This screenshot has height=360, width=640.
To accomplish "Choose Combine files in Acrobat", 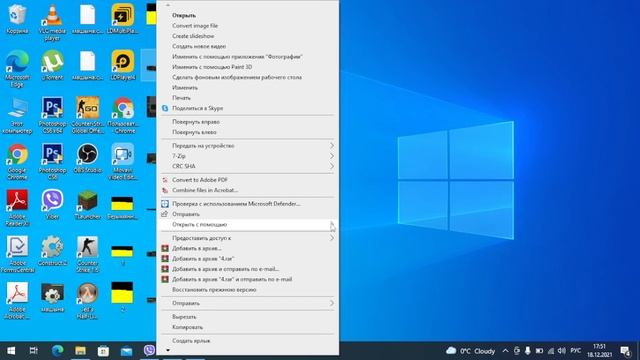I will [x=248, y=190].
